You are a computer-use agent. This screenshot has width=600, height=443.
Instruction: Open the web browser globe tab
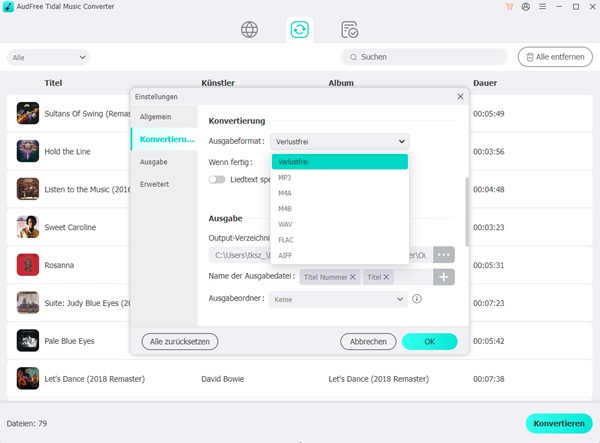point(249,30)
